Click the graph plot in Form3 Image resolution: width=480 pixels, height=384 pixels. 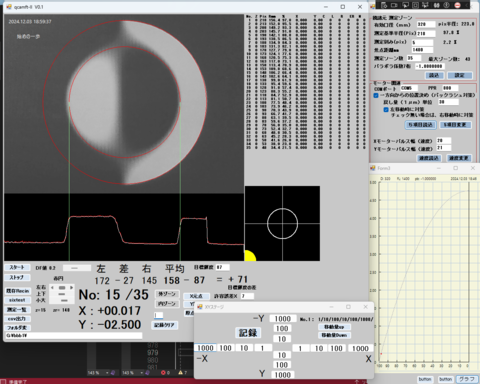coord(423,272)
